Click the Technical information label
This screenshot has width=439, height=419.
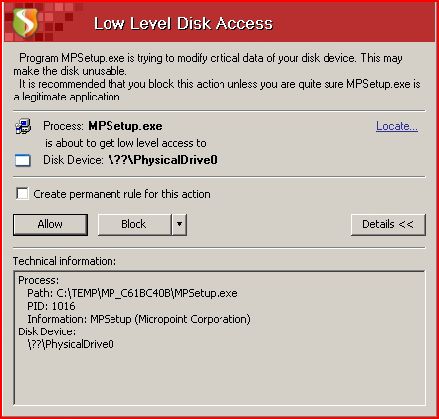pyautogui.click(x=64, y=261)
